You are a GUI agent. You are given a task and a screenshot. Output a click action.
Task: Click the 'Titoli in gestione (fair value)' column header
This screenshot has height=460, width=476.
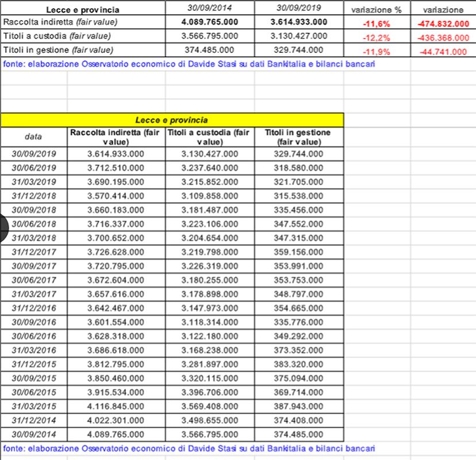click(300, 137)
